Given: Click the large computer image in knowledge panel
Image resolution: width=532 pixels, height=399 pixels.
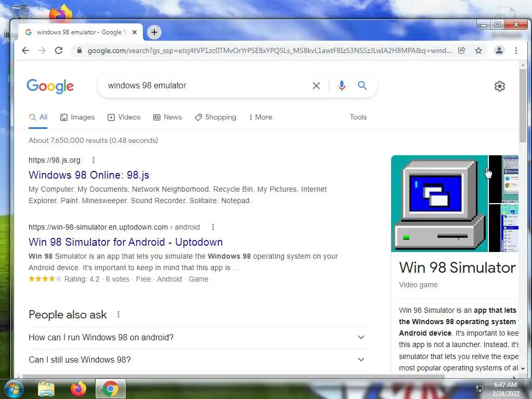Looking at the screenshot, I should pos(440,204).
